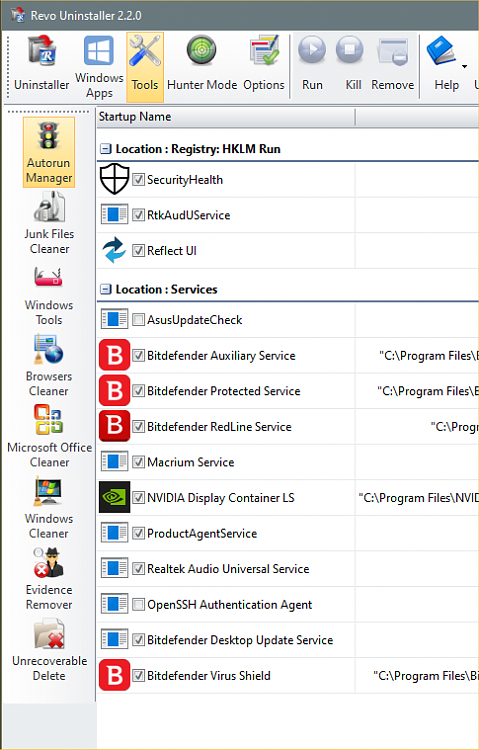Uncheck the Macrium Service checkbox
Screen dimensions: 479x750
coord(138,462)
